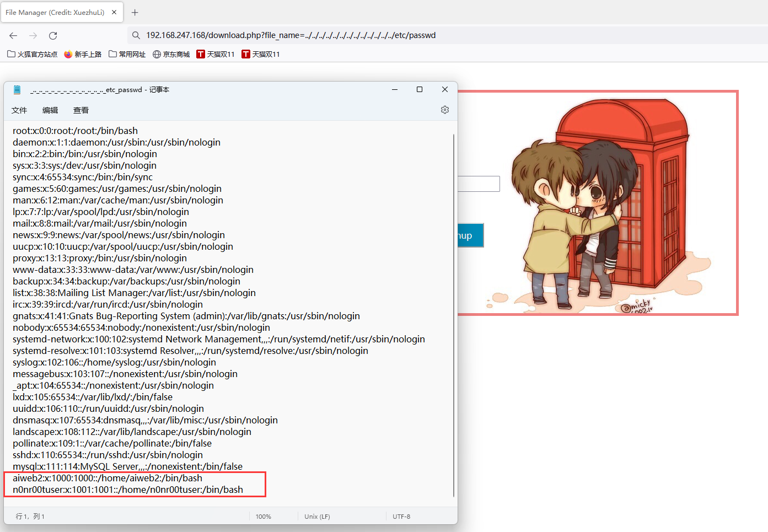Viewport: 768px width, 532px height.
Task: Close the Notepad window
Action: point(445,89)
